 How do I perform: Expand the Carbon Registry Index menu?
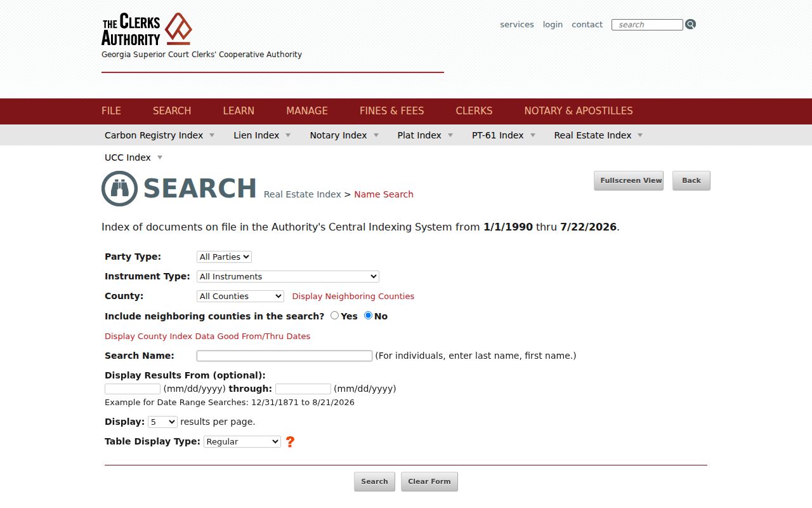tap(159, 135)
